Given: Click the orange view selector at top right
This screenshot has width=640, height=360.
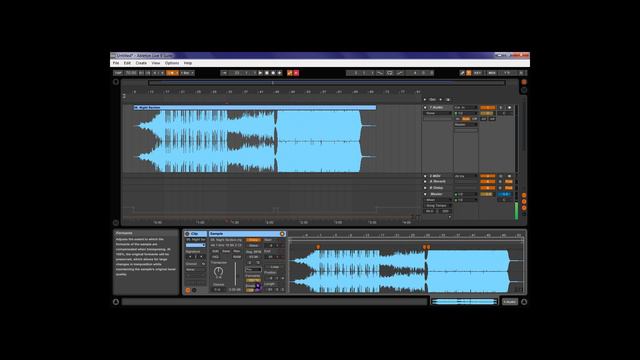Looking at the screenshot, I should [x=524, y=82].
